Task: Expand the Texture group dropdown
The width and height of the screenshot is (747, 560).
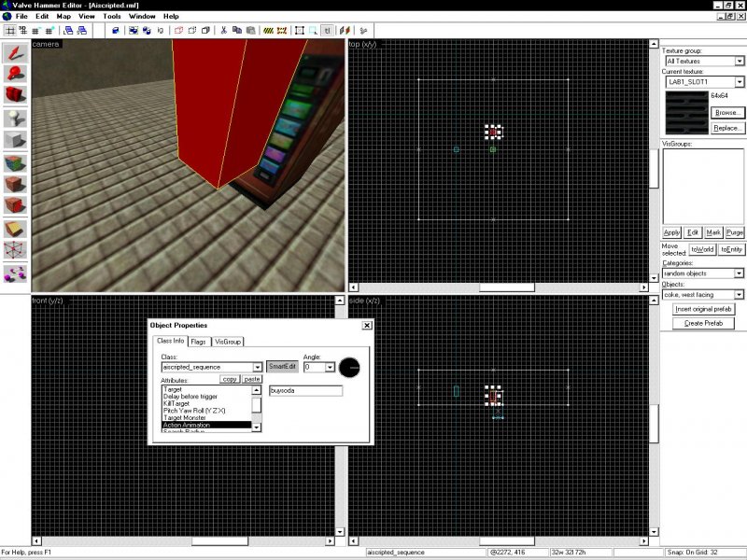Action: point(739,61)
